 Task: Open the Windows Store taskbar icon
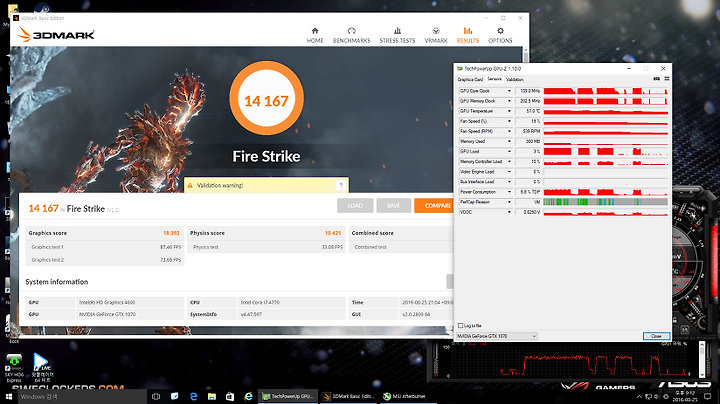coord(230,397)
